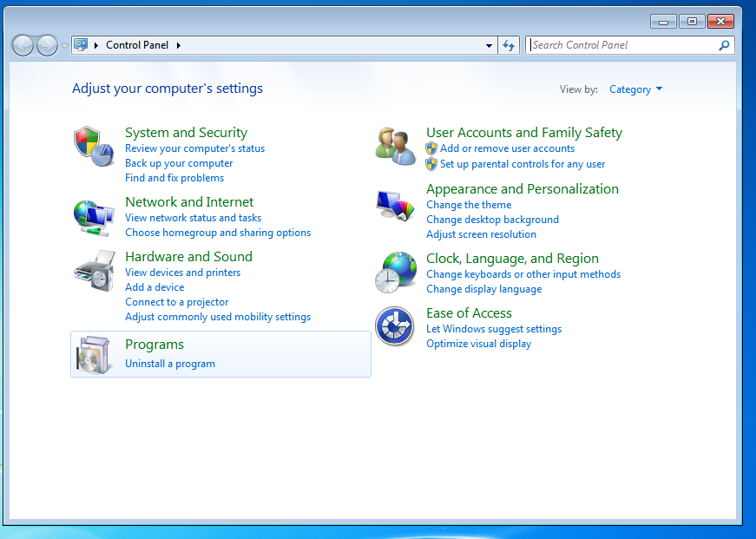Open the View by Category dropdown
This screenshot has height=539, width=756.
click(x=635, y=89)
